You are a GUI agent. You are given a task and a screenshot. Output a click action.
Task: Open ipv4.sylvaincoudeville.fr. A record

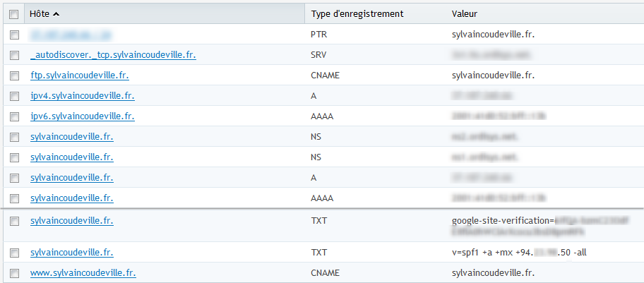pyautogui.click(x=83, y=96)
